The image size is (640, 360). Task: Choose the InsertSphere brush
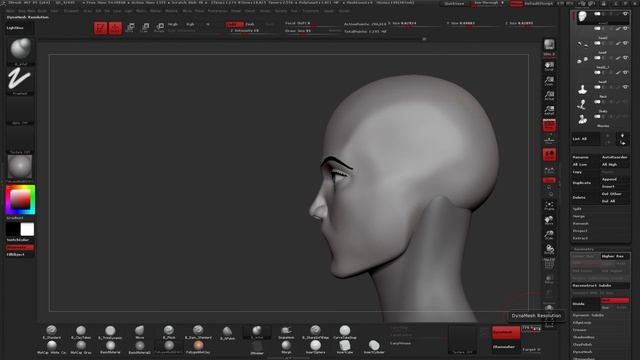tap(315, 347)
